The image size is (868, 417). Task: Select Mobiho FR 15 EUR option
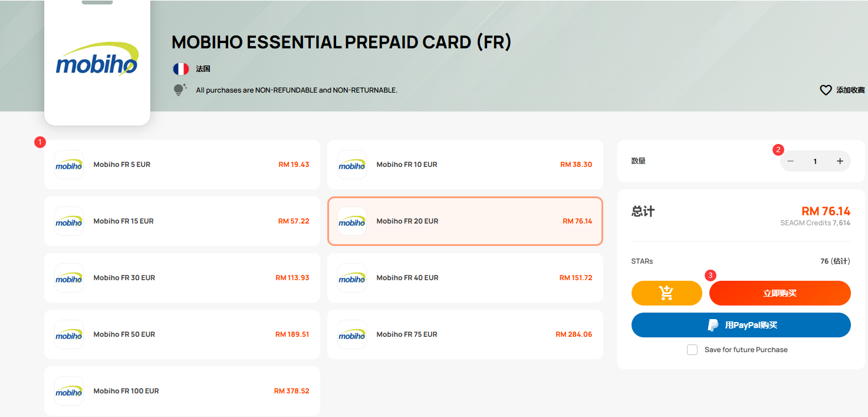[182, 221]
